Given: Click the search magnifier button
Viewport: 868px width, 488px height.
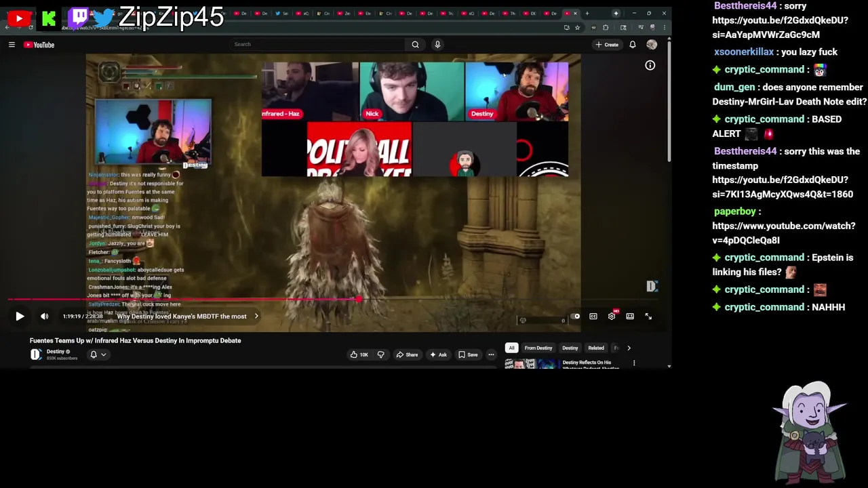Looking at the screenshot, I should tap(415, 45).
